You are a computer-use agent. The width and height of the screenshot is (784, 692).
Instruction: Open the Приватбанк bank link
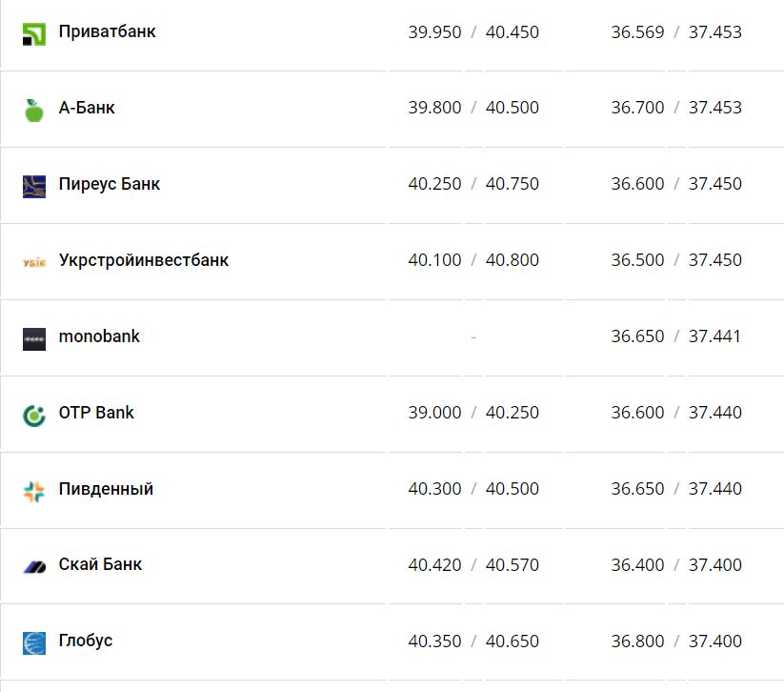(x=107, y=31)
